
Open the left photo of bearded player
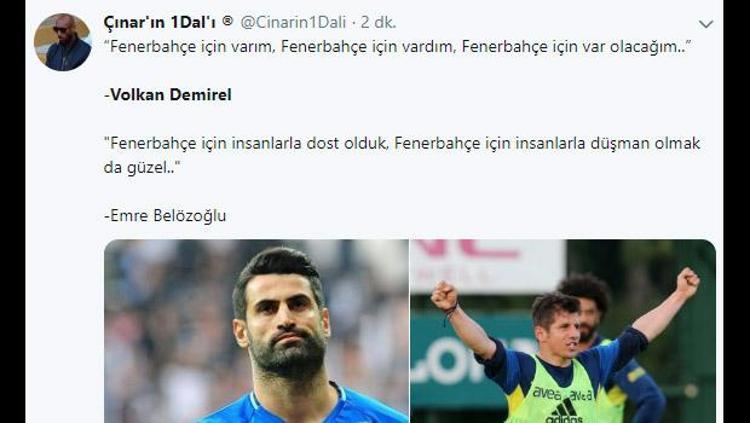tap(256, 331)
